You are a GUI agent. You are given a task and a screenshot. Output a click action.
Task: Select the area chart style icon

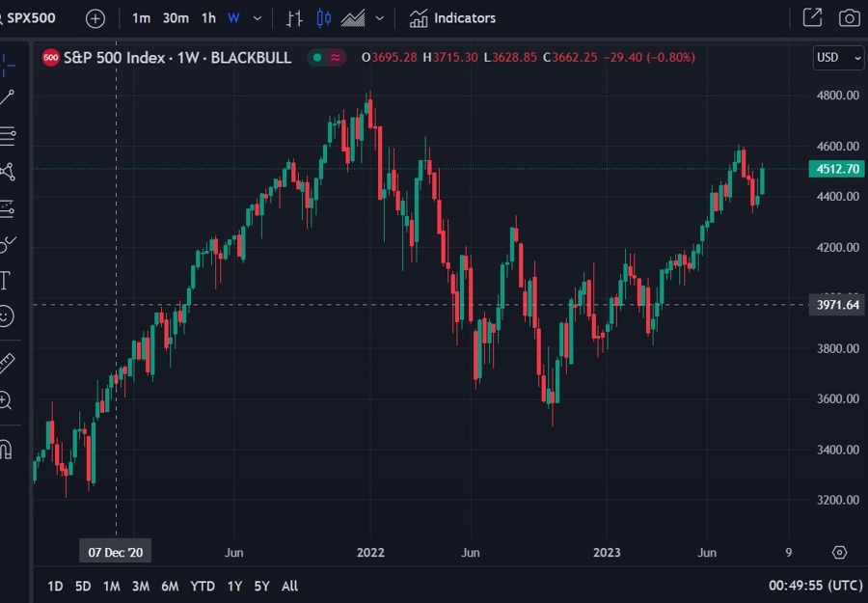(x=353, y=18)
